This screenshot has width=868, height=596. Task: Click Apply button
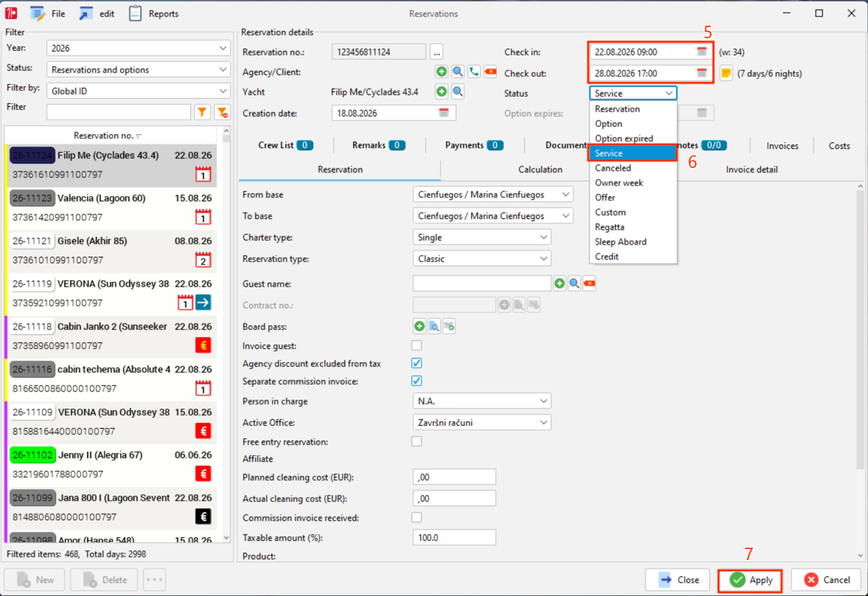750,580
